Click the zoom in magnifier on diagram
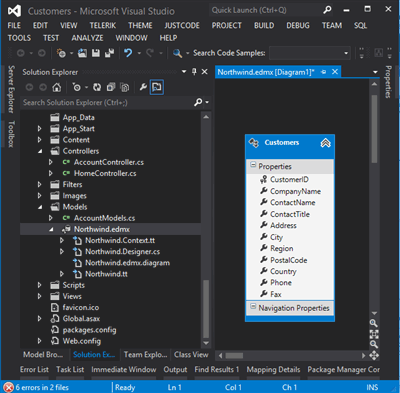 click(374, 323)
